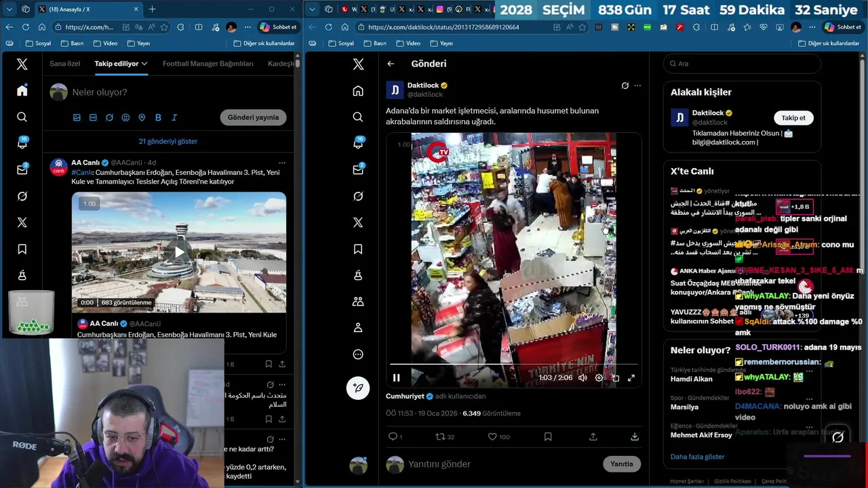Click the Yanıtla reply button
This screenshot has width=868, height=488.
pos(621,464)
